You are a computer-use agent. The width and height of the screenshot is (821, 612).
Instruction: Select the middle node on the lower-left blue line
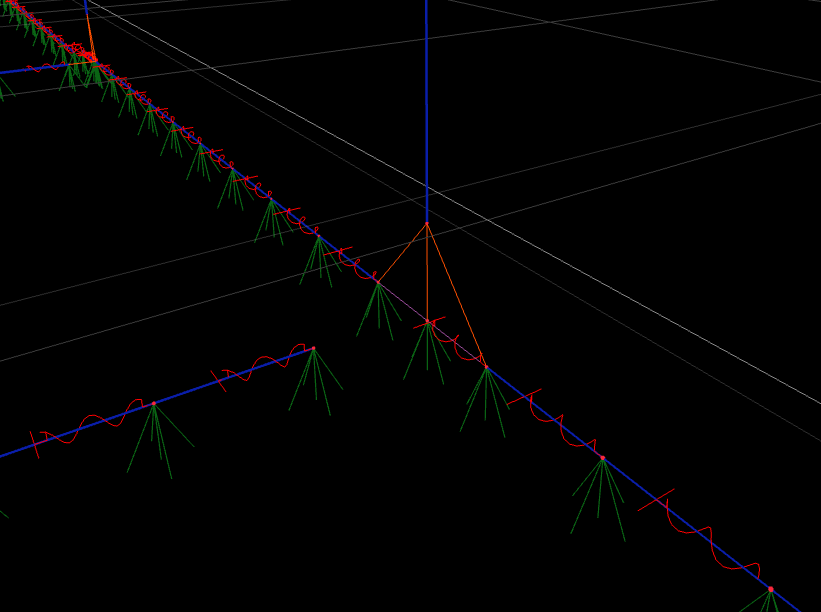[x=153, y=403]
